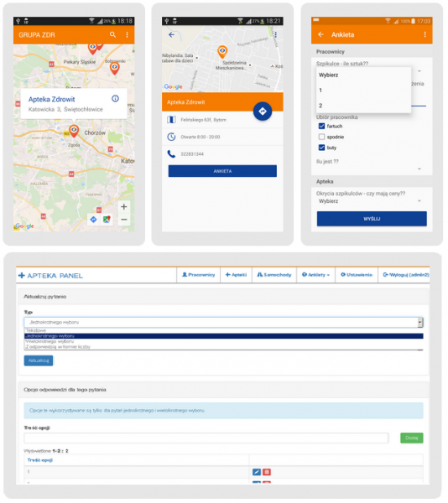This screenshot has height=503, width=448.
Task: Click the red delete icon for option 1
Action: click(x=267, y=472)
